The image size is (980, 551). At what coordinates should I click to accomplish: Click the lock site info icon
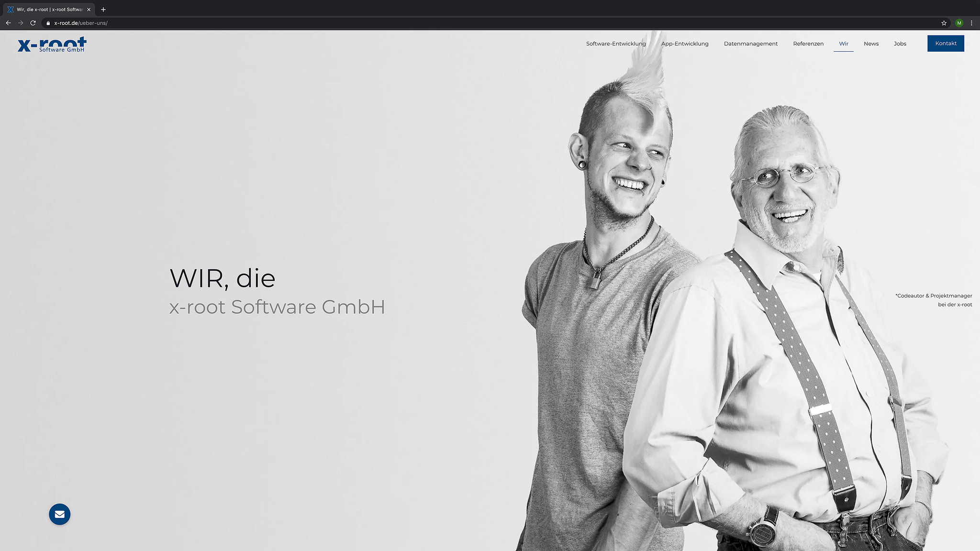tap(48, 23)
